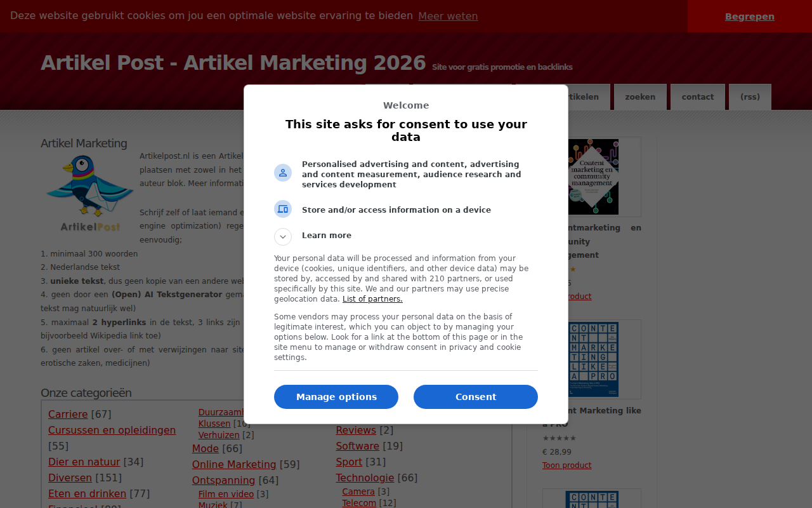Viewport: 812px width, 508px height.
Task: Open the Sport category
Action: coord(349,462)
